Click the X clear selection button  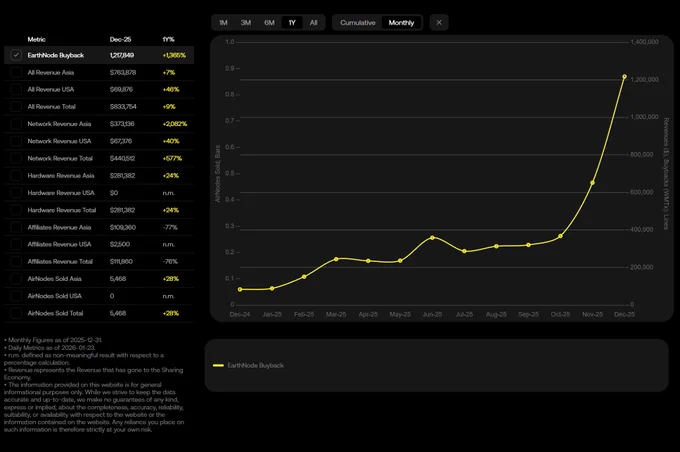tap(439, 23)
